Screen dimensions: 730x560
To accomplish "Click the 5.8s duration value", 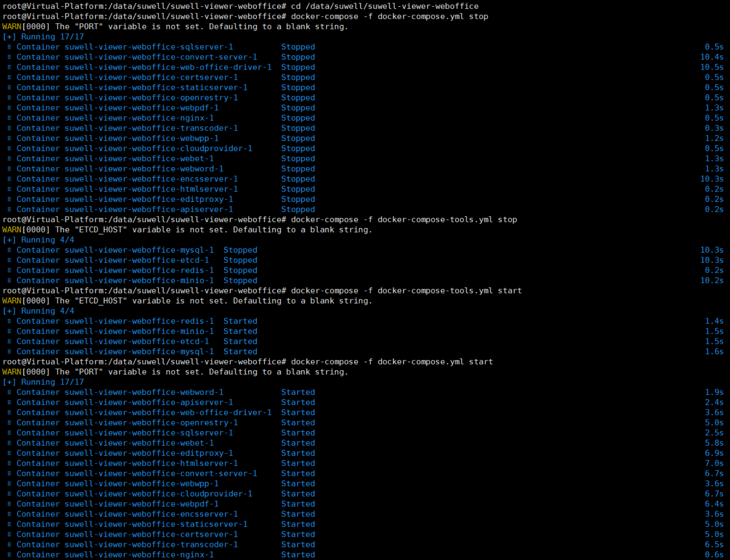I will tap(714, 443).
